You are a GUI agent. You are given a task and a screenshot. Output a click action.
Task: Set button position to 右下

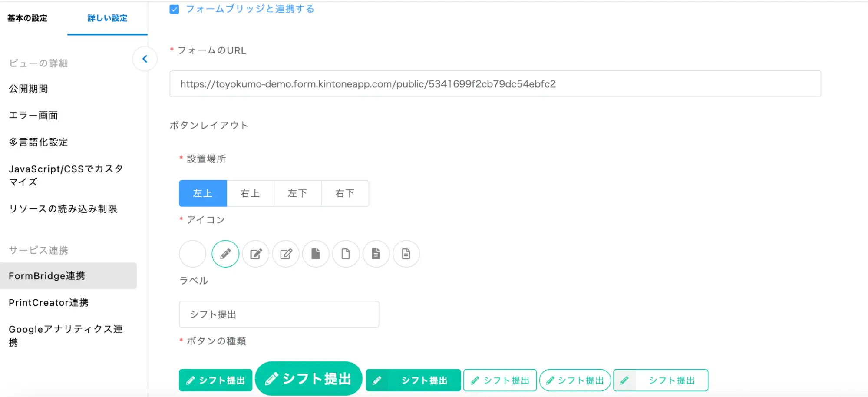[345, 193]
